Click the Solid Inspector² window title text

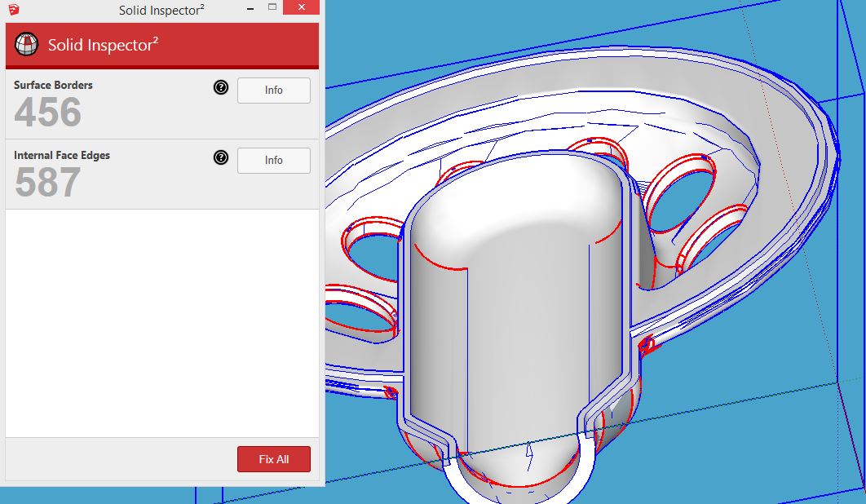[x=161, y=11]
